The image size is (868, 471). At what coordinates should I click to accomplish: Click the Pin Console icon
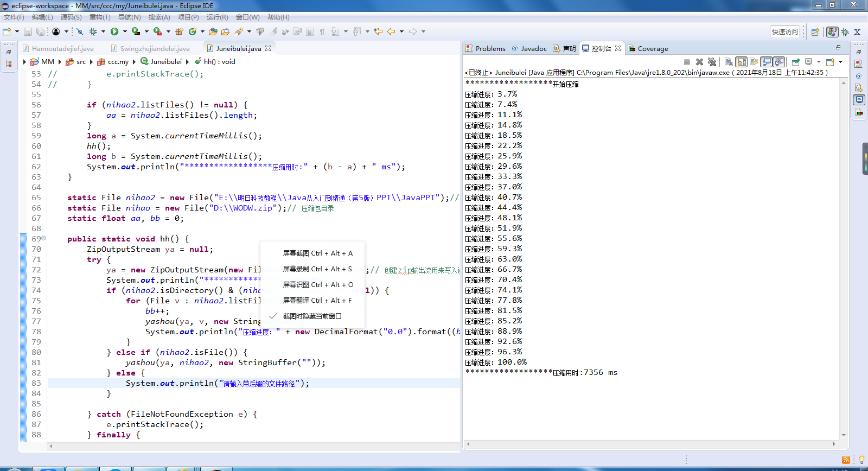pos(796,62)
